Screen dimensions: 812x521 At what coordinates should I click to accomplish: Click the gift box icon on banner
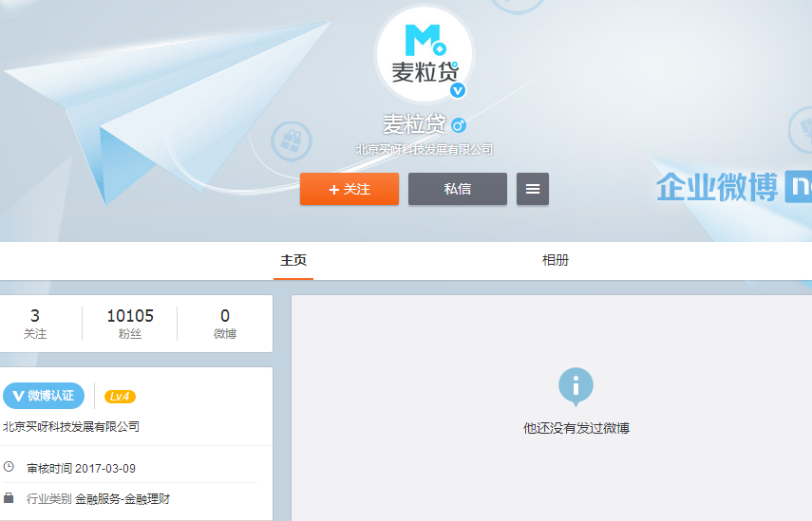291,141
